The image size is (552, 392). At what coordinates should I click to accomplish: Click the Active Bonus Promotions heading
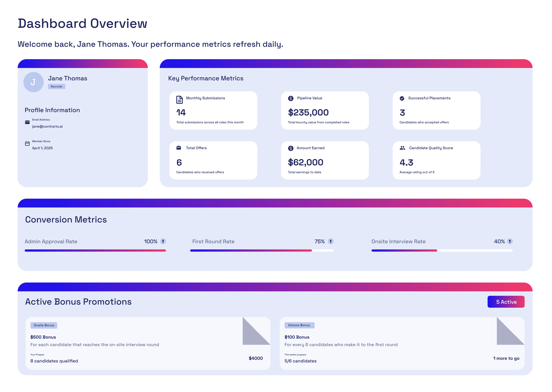78,302
